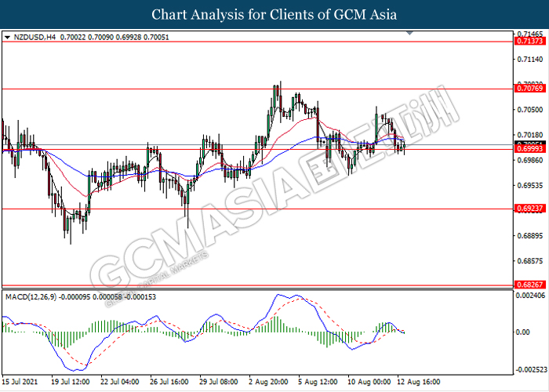Click the 2 Aug 20:00 time label
Image resolution: width=549 pixels, height=392 pixels.
(x=268, y=382)
